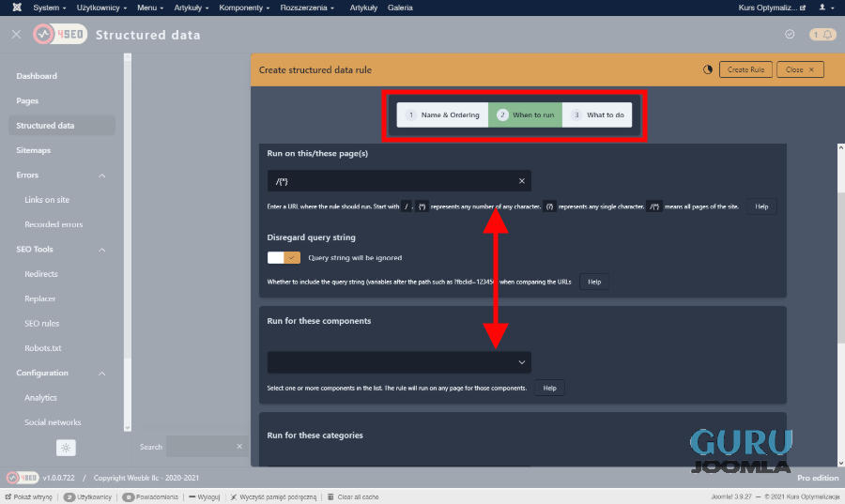Click the 4SEO logo in header
Viewport: 845px width, 504px height.
tap(60, 35)
